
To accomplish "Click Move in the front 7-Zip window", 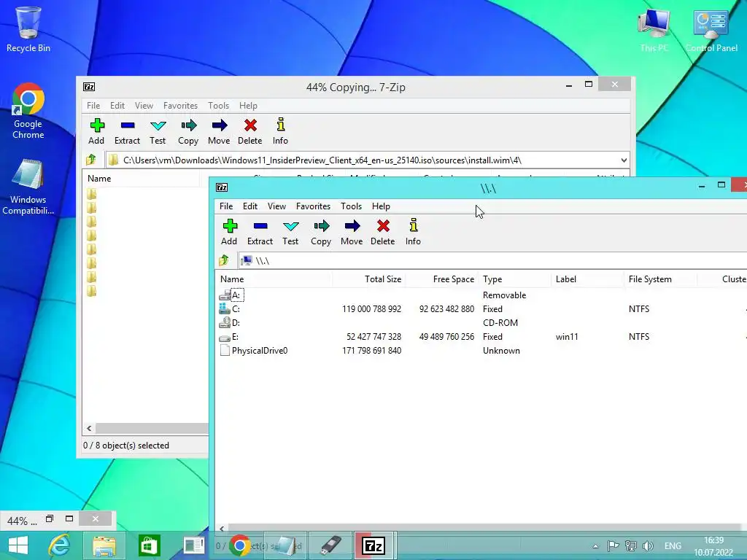I will 352,232.
